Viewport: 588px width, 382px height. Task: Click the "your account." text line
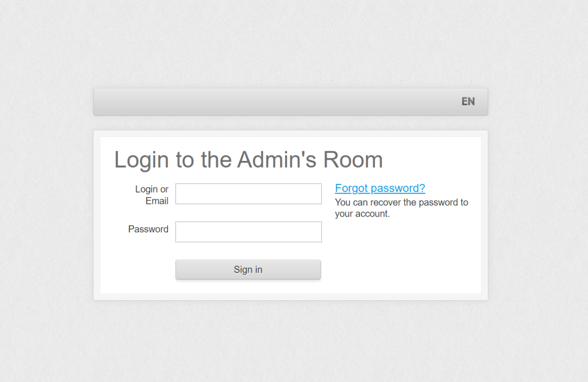[362, 214]
